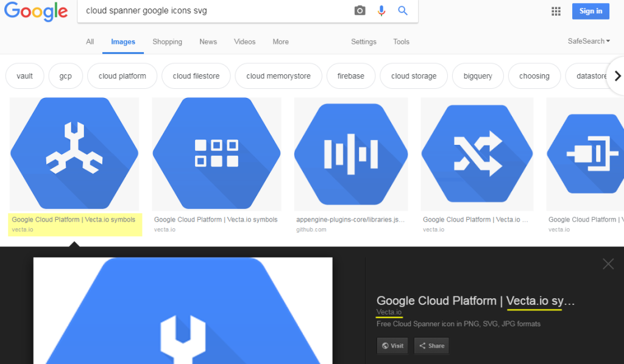Go to the News tab
Image resolution: width=624 pixels, height=364 pixels.
tap(208, 42)
